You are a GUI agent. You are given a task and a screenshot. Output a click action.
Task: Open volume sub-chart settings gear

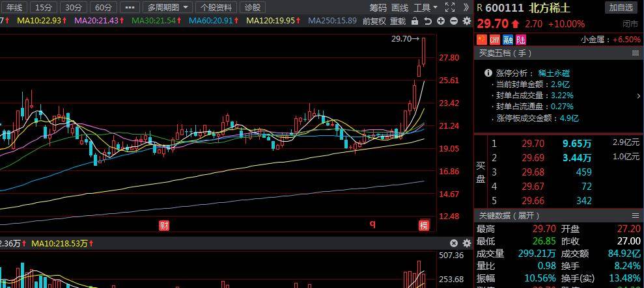tap(466, 243)
